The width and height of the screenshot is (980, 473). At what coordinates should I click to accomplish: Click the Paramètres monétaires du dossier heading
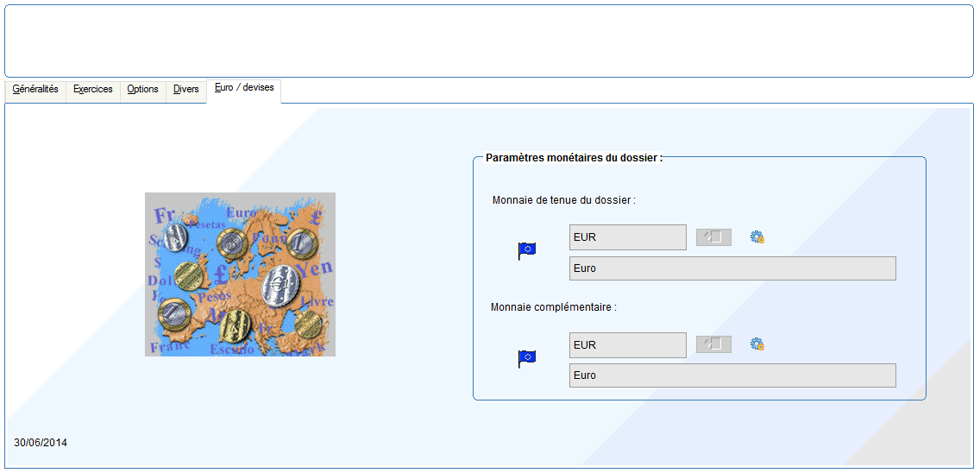point(574,158)
